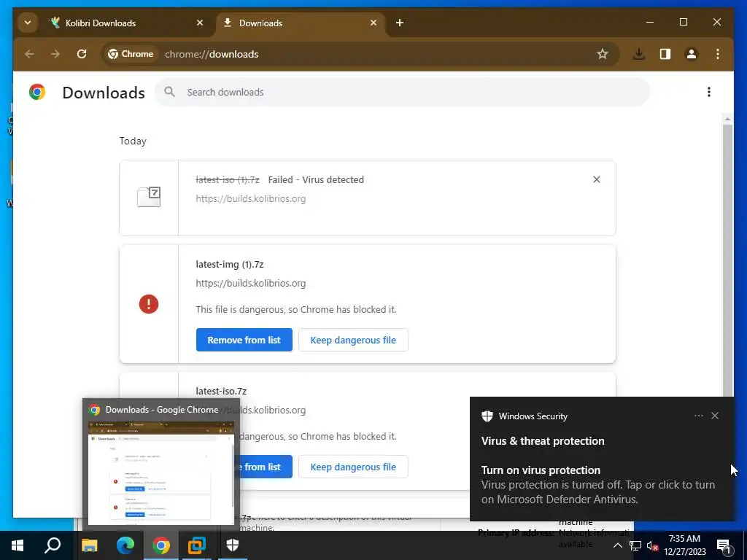Click the red danger icon for latest-img (1).7z
Image resolution: width=747 pixels, height=560 pixels.
coord(149,304)
